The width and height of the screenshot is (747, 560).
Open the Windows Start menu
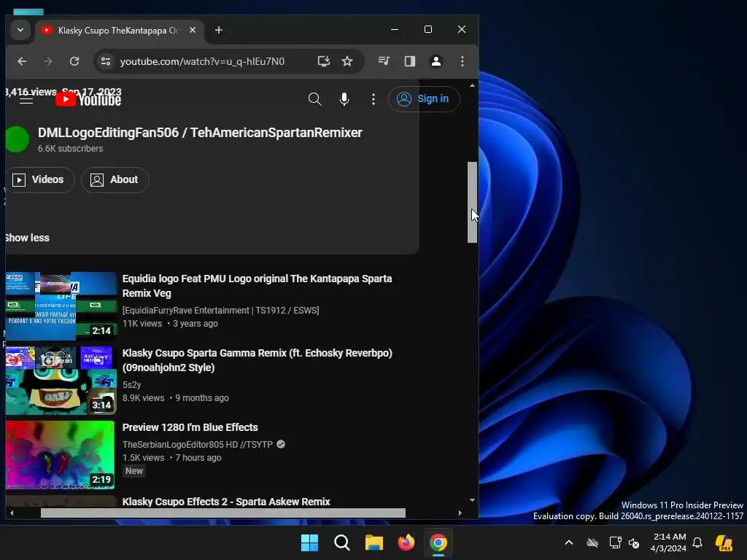click(309, 542)
